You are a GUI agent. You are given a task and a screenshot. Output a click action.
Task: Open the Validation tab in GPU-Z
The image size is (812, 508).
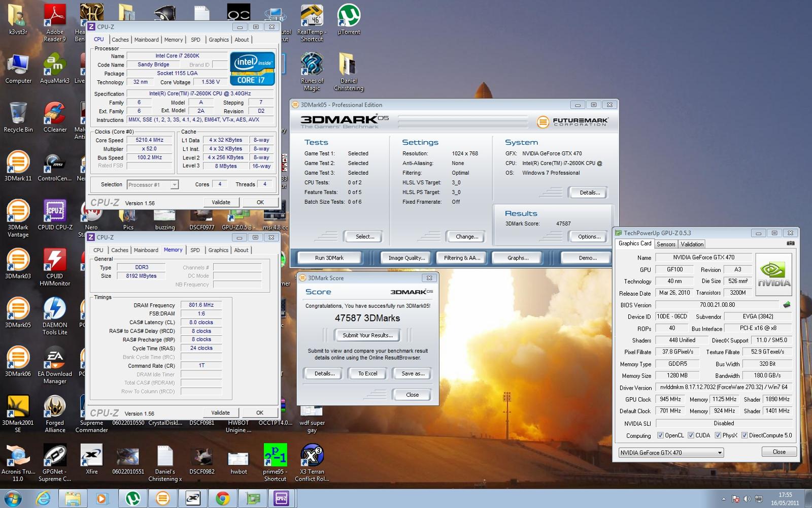(x=692, y=244)
